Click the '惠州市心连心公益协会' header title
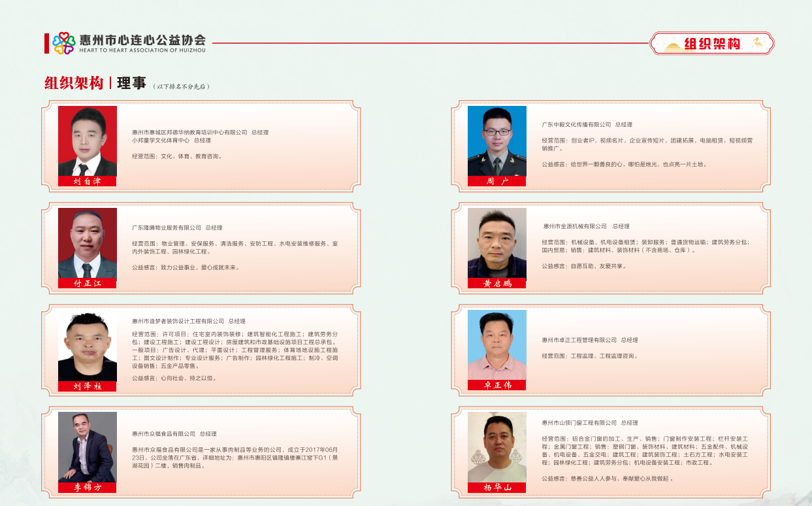 point(142,39)
